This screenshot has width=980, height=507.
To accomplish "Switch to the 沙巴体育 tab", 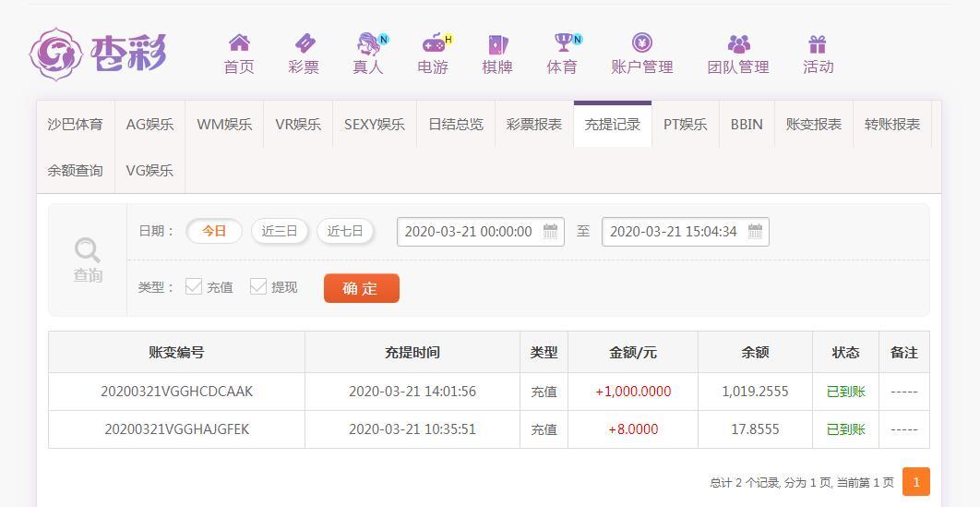I will 75,125.
